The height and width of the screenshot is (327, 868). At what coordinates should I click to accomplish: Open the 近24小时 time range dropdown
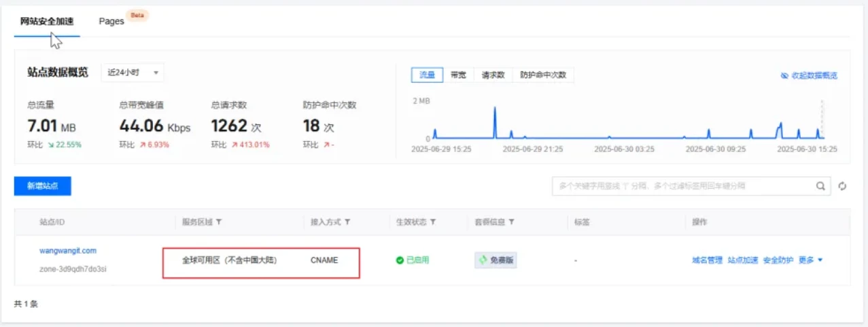point(133,73)
